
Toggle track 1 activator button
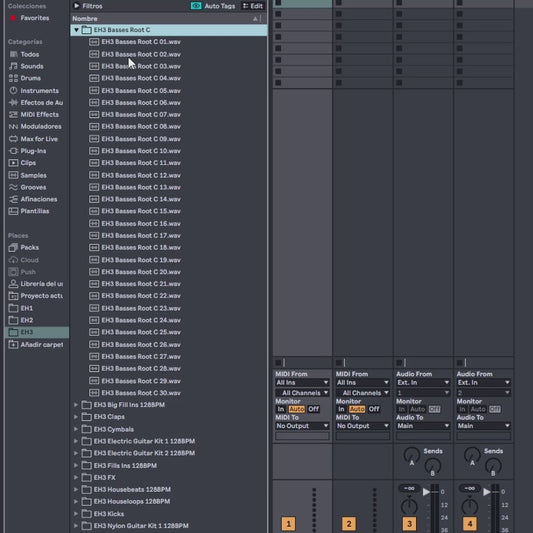point(288,523)
